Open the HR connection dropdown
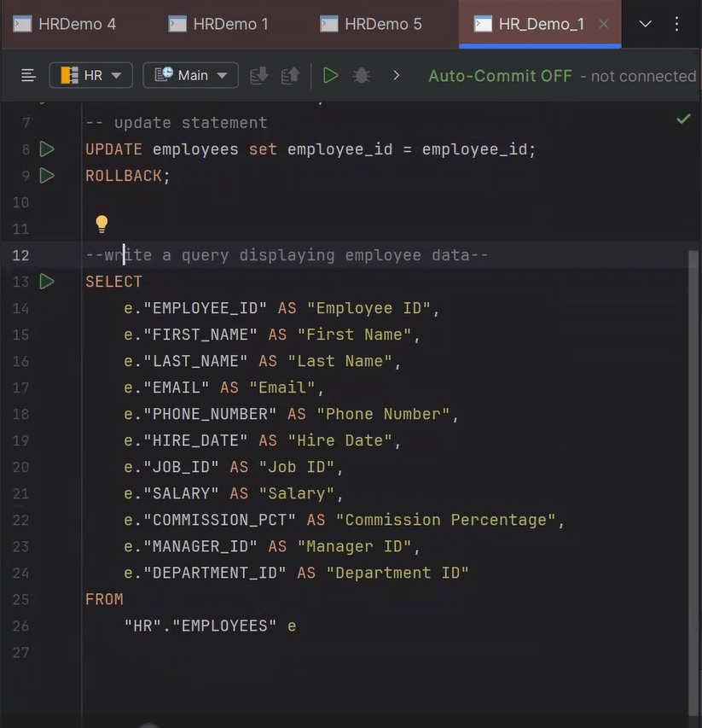This screenshot has width=702, height=728. tap(90, 75)
